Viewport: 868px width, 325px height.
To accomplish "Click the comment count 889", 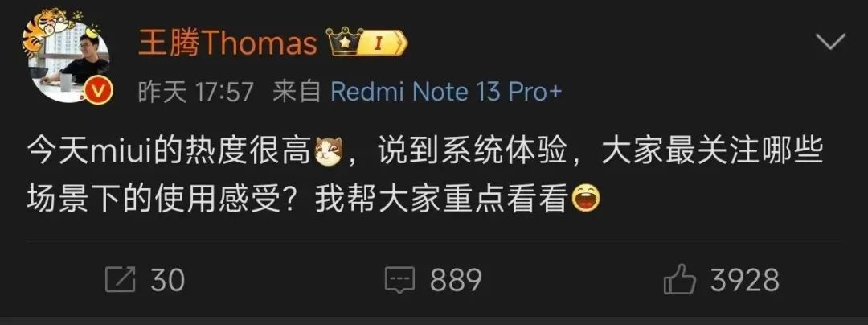I will click(x=456, y=280).
